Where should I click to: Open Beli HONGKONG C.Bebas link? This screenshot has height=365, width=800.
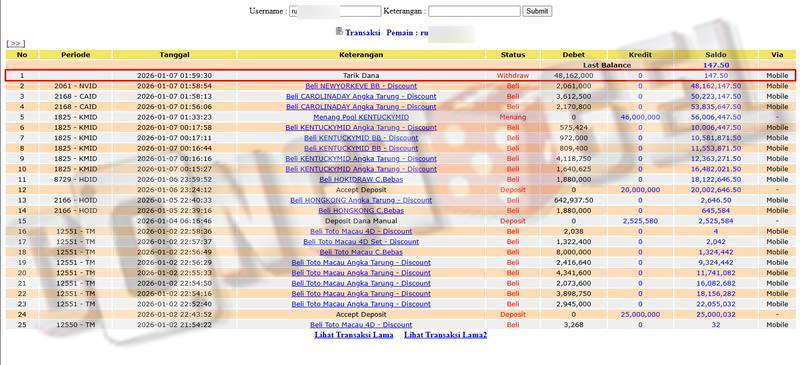(x=361, y=211)
